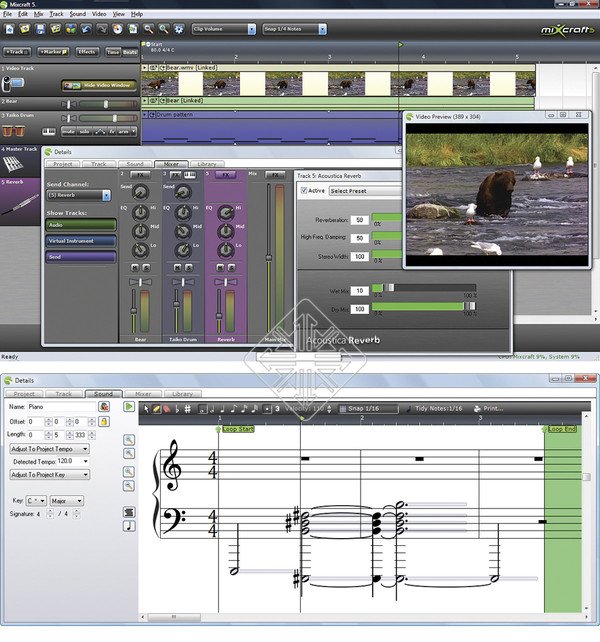The image size is (600, 642).
Task: Toggle Audio in Show Tracks
Action: pyautogui.click(x=80, y=225)
